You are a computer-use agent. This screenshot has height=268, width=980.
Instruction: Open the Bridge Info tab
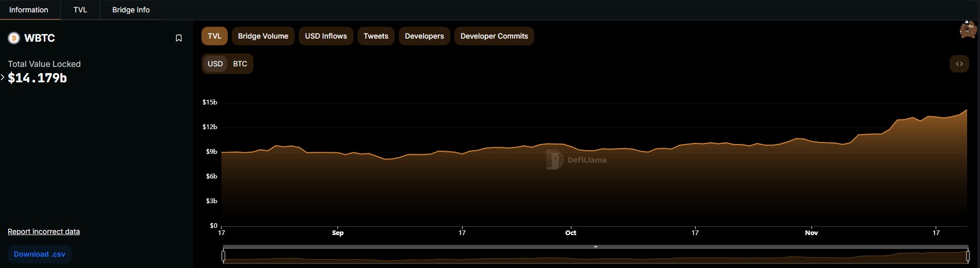pos(131,10)
